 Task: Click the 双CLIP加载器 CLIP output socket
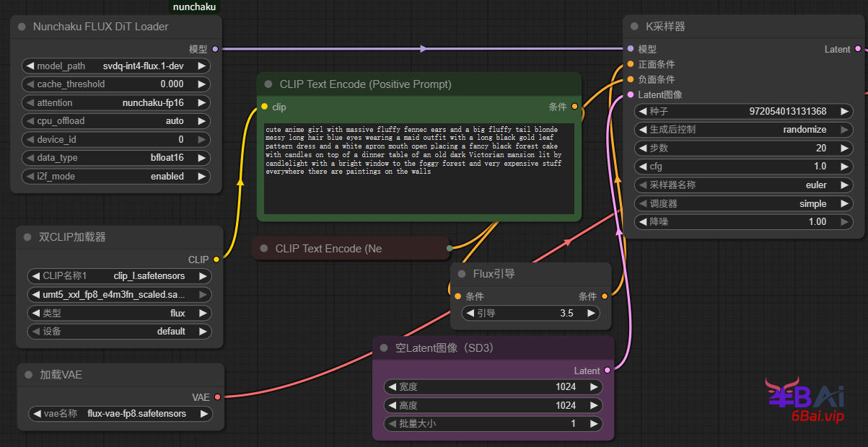[x=216, y=260]
